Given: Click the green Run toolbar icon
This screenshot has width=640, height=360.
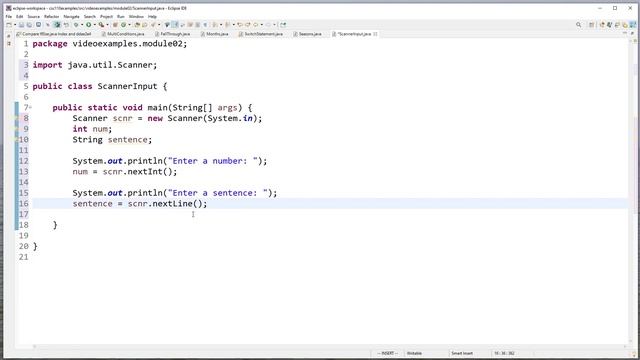Looking at the screenshot, I should (89, 25).
